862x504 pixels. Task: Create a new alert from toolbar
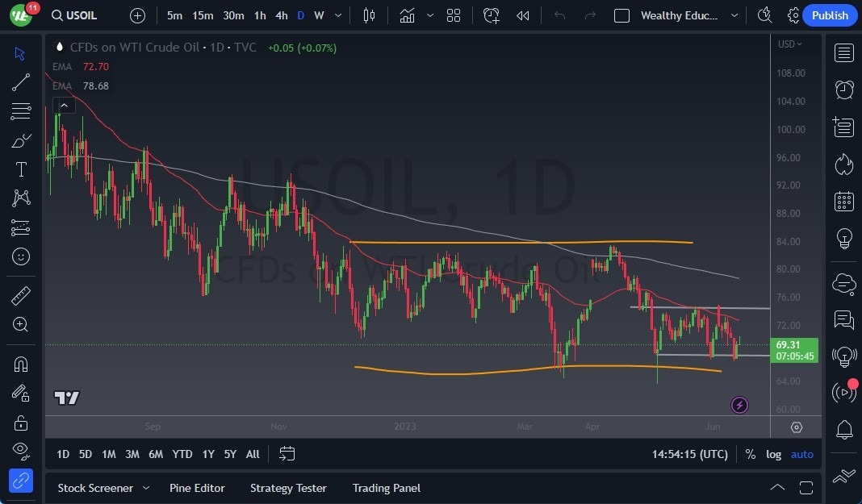[491, 15]
